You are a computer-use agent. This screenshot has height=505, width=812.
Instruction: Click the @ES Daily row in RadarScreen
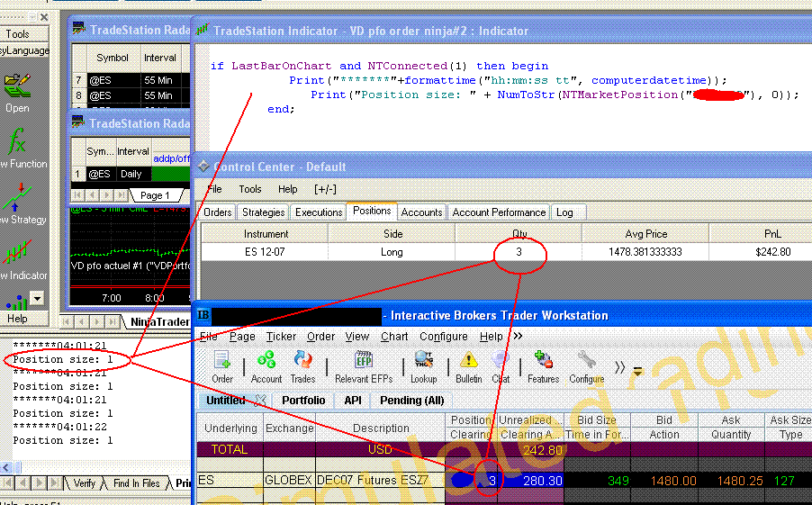131,174
